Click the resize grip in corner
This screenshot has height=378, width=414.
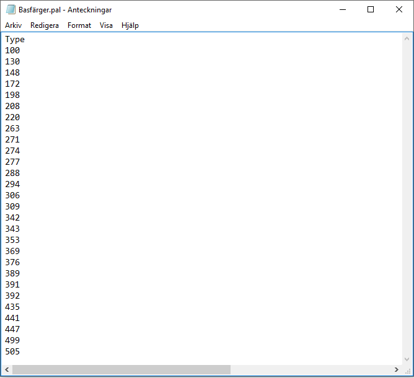[407, 370]
